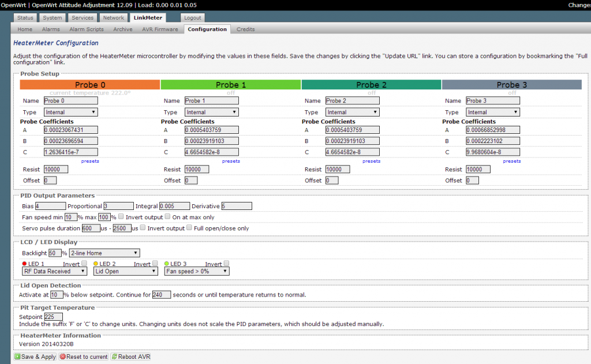Viewport: 591px width, 364px height.
Task: Click the teal Probe 2 color header
Action: pos(371,85)
